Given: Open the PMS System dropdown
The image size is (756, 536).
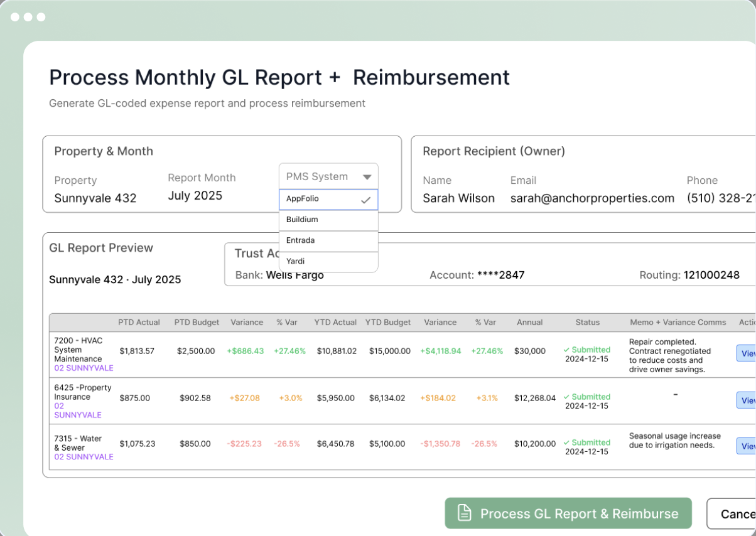Looking at the screenshot, I should coord(328,177).
